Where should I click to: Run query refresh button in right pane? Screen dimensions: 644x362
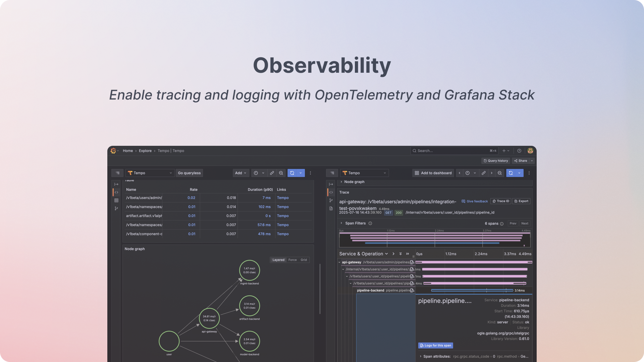click(511, 173)
